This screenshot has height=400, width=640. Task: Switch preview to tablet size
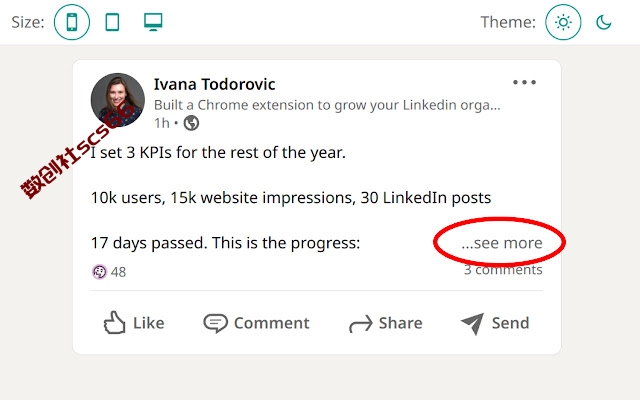point(112,22)
